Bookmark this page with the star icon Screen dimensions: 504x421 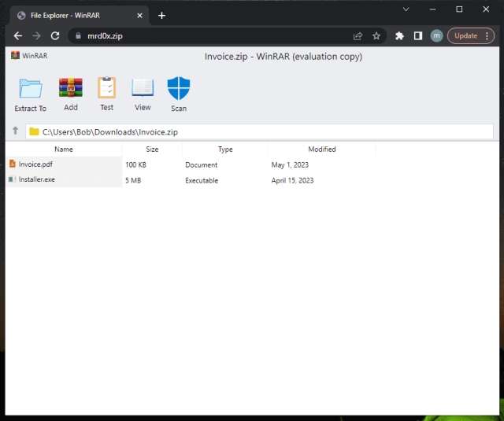(x=376, y=35)
